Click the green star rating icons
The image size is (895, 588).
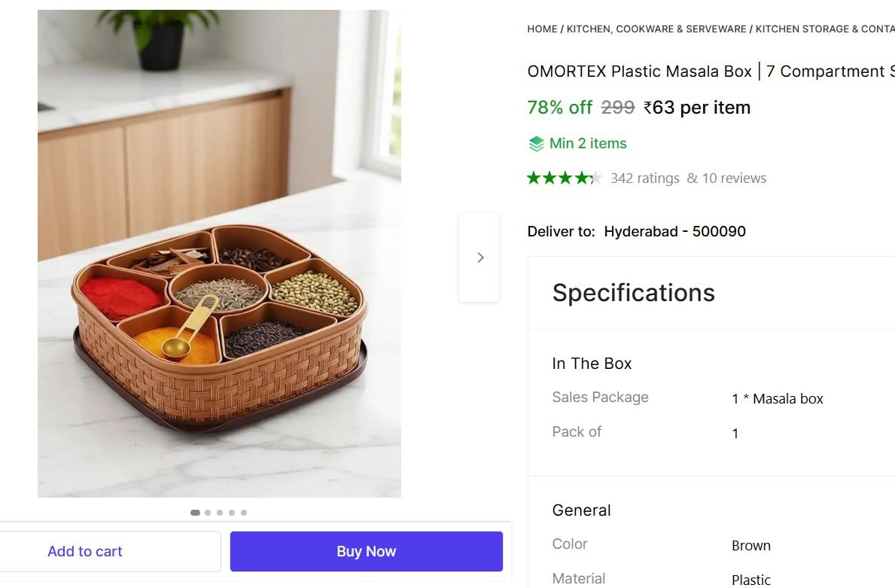pos(565,178)
